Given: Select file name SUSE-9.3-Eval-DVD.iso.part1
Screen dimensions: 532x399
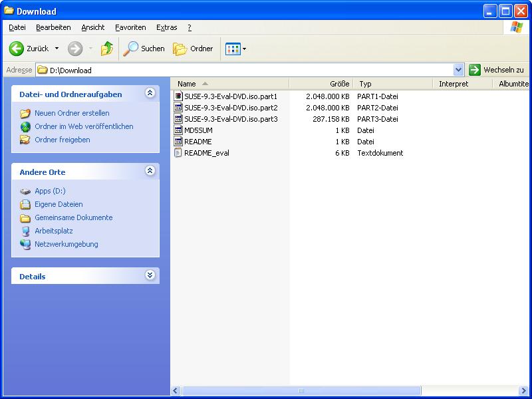Looking at the screenshot, I should (x=231, y=96).
